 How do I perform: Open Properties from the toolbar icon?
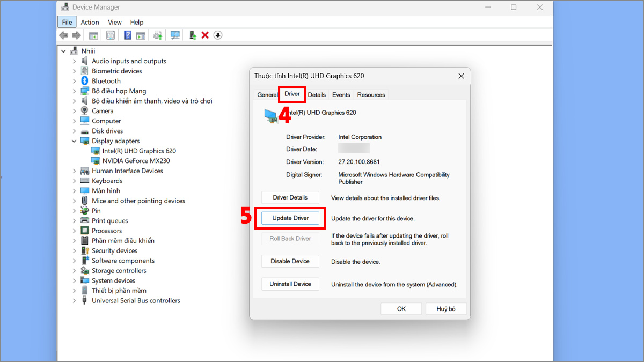(111, 35)
